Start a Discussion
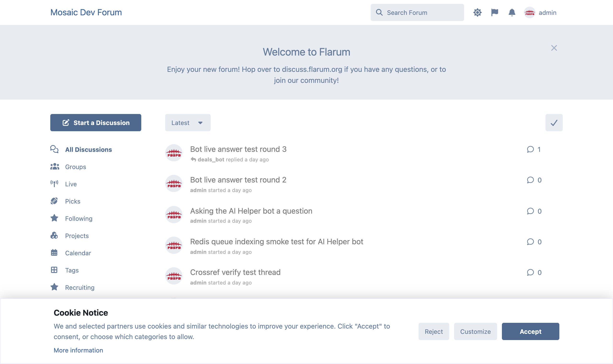Image resolution: width=613 pixels, height=364 pixels. point(96,123)
